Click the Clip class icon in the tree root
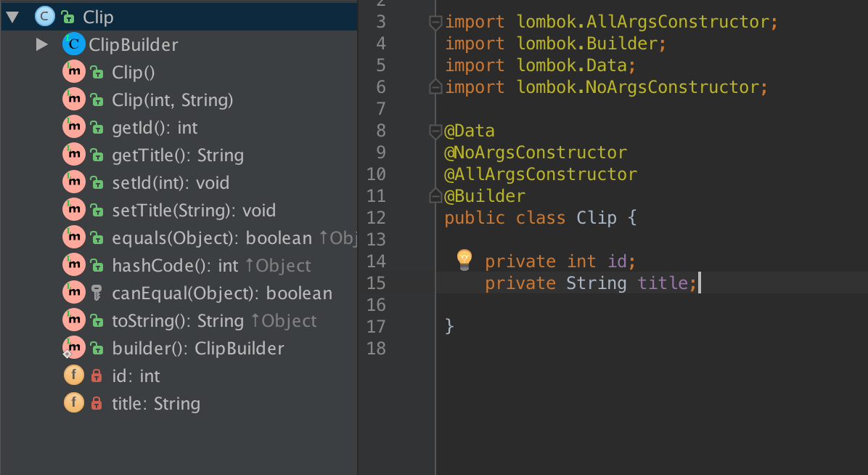Screen dimensions: 868x475 point(44,17)
